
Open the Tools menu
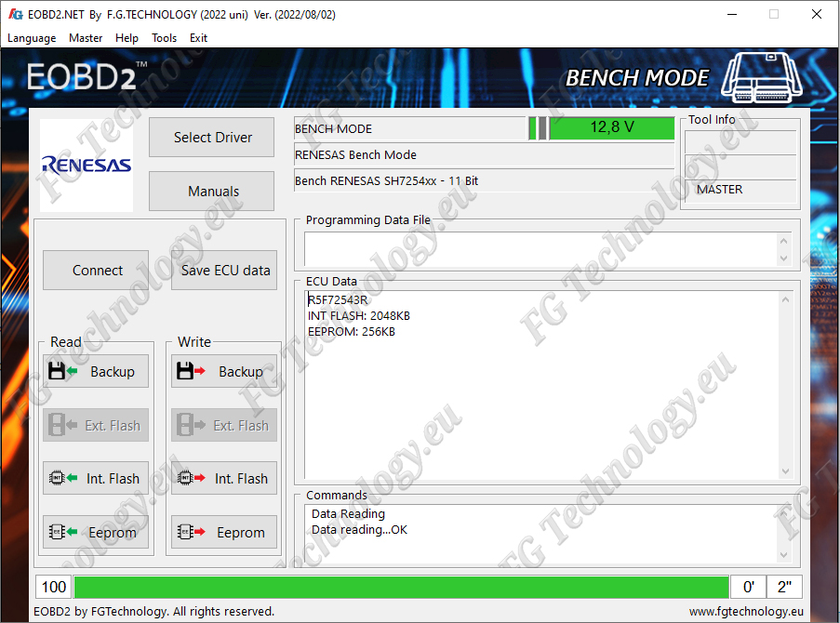[x=164, y=38]
